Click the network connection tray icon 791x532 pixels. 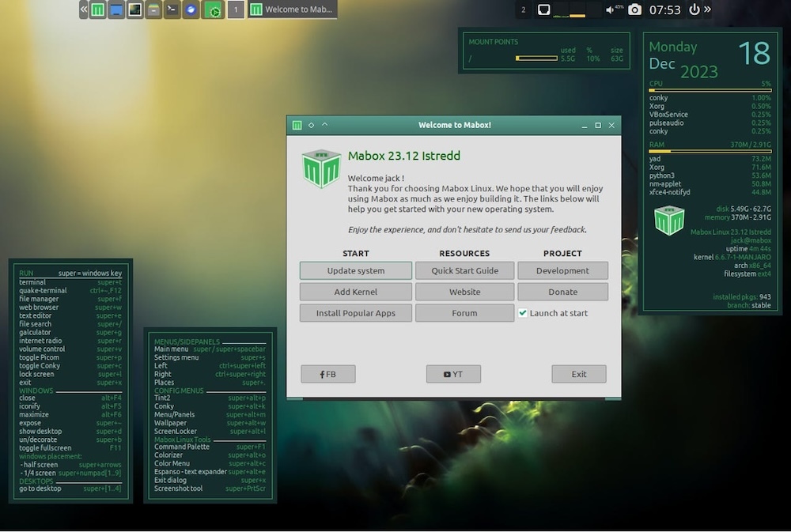coord(543,9)
